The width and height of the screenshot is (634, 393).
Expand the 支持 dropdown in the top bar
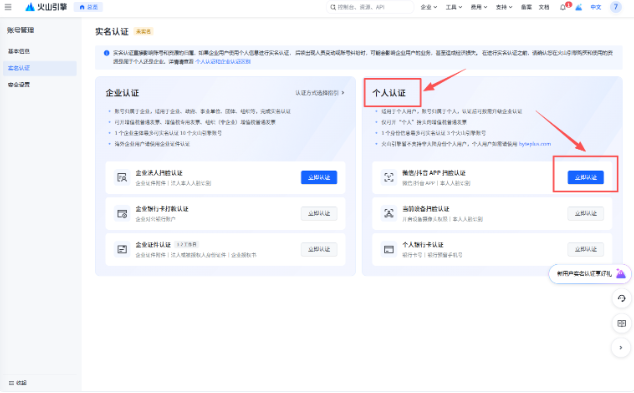(x=504, y=7)
